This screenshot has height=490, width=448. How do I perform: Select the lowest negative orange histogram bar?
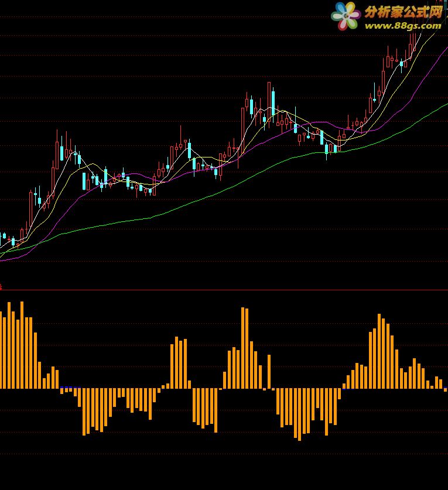(299, 414)
